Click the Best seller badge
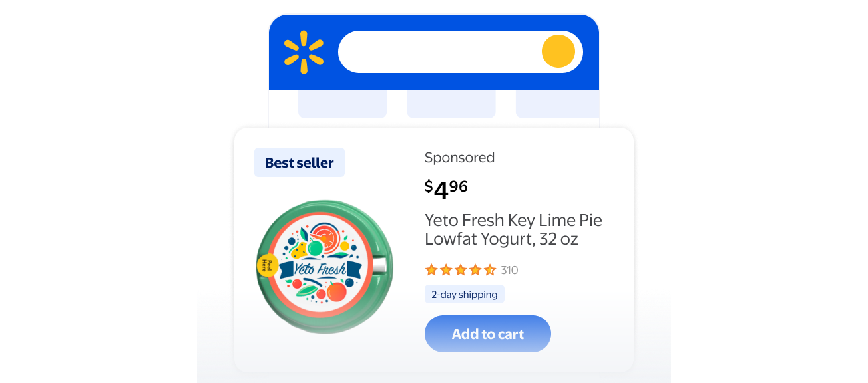This screenshot has height=383, width=868. 300,163
